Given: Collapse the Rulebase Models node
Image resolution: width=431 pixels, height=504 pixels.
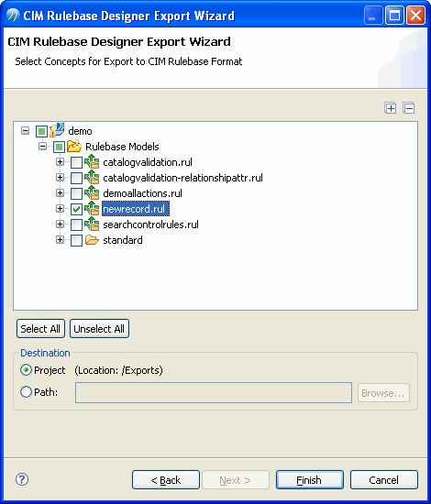Looking at the screenshot, I should [x=42, y=147].
